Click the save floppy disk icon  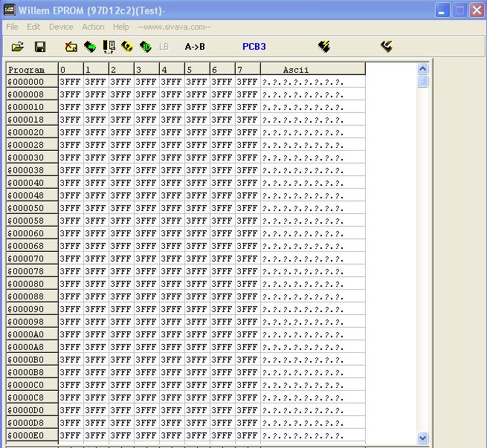click(x=40, y=47)
